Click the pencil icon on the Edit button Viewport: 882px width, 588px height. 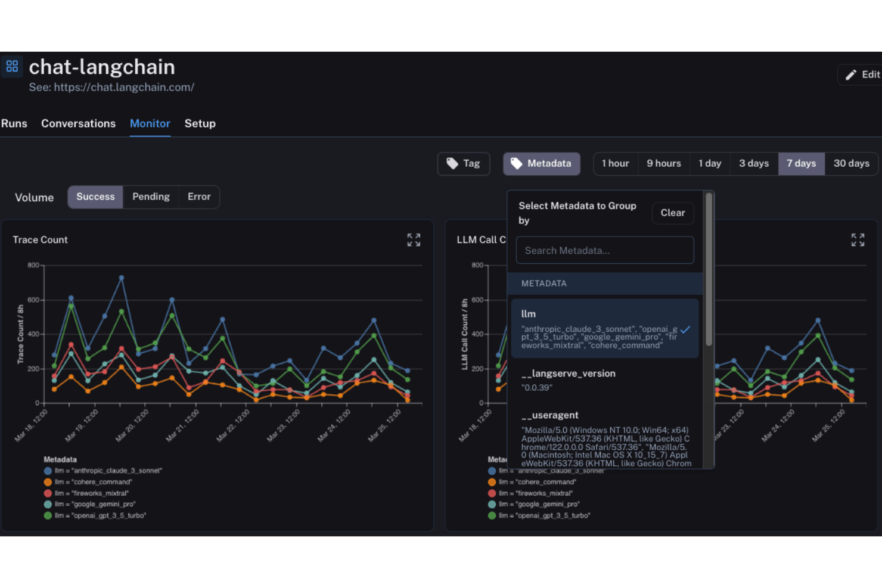(851, 74)
